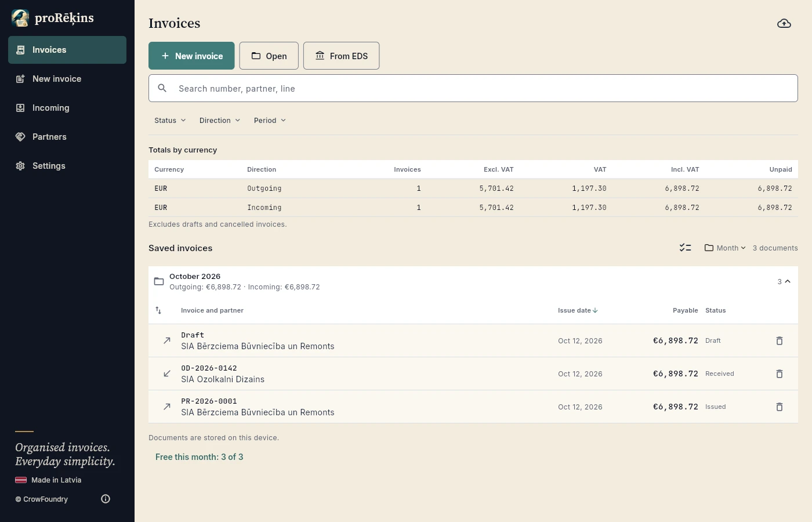Open Partners in the sidebar
The width and height of the screenshot is (812, 522).
coord(67,137)
